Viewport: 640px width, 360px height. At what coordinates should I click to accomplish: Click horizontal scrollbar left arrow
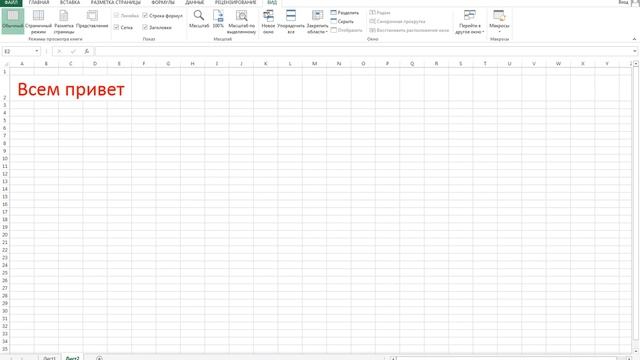393,358
